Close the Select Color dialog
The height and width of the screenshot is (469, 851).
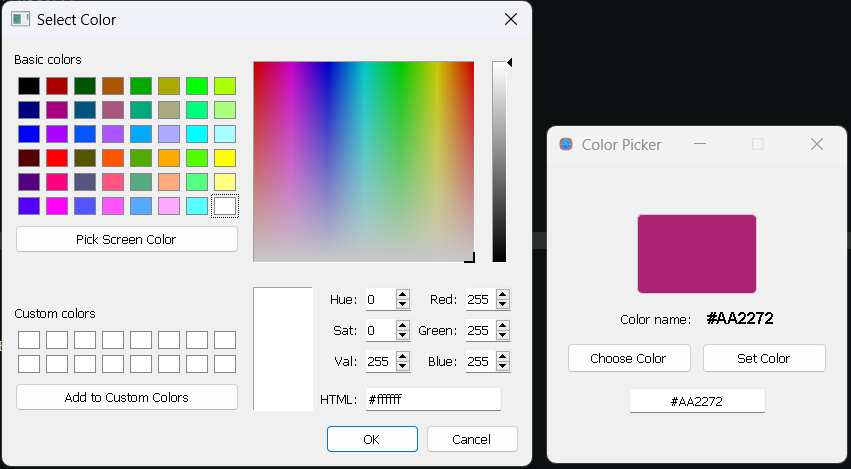[x=511, y=19]
